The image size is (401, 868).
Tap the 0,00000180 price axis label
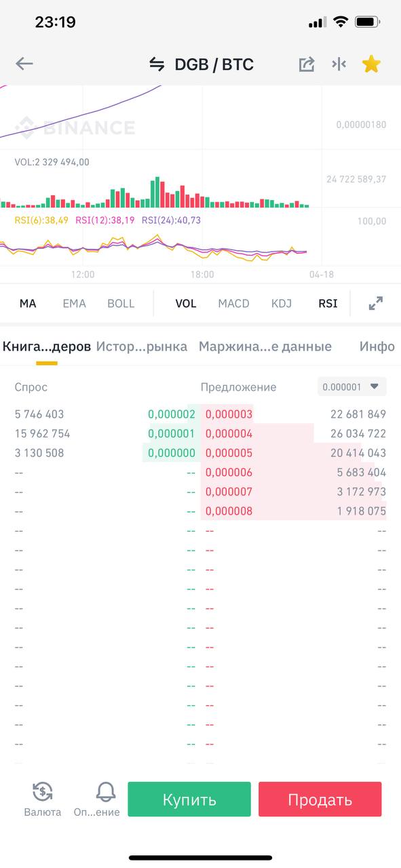click(361, 125)
